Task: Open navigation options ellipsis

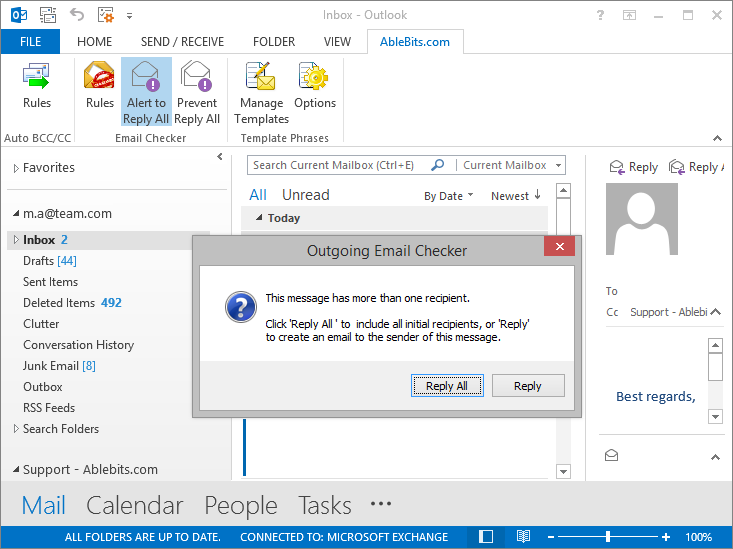Action: point(381,504)
